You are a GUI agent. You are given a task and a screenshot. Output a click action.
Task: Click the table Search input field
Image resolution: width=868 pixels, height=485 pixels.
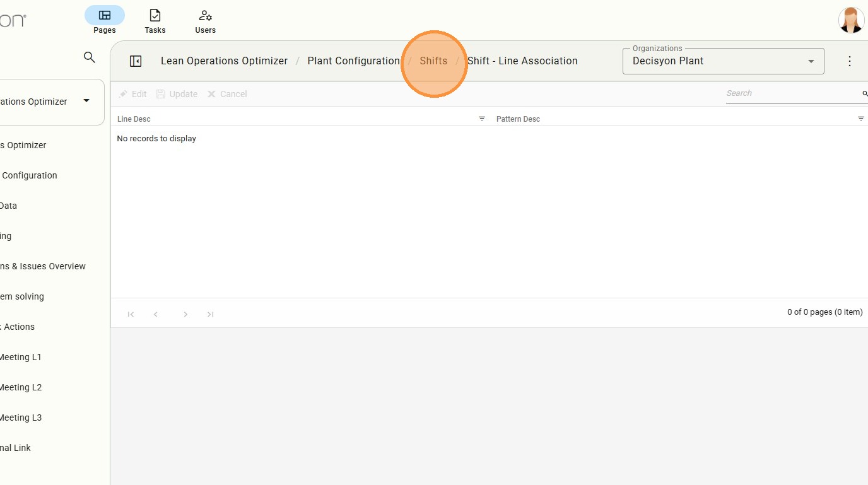pyautogui.click(x=792, y=93)
